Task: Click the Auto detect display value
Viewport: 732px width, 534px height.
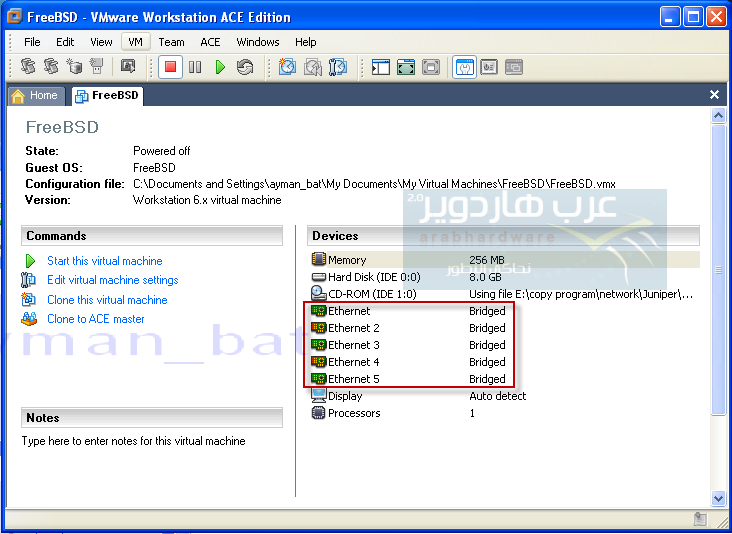Action: click(x=498, y=396)
